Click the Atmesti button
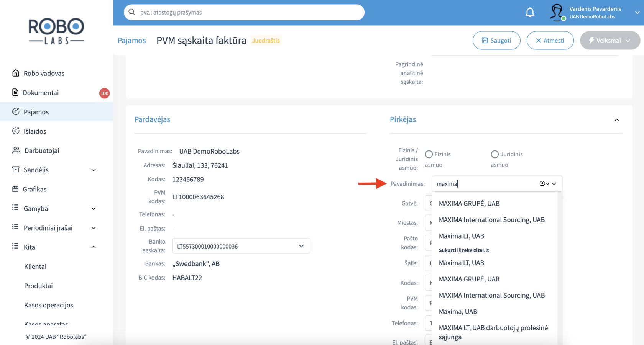 pos(550,40)
